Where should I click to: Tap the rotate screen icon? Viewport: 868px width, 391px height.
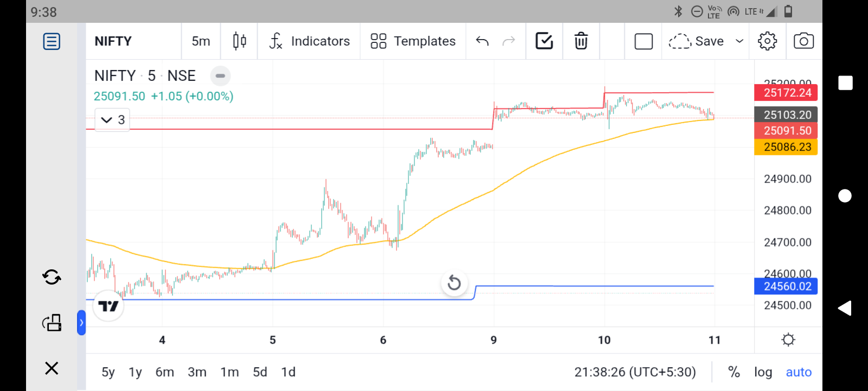coord(52,323)
